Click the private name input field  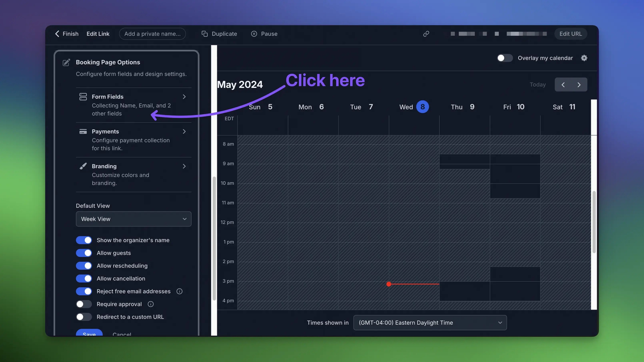(152, 34)
